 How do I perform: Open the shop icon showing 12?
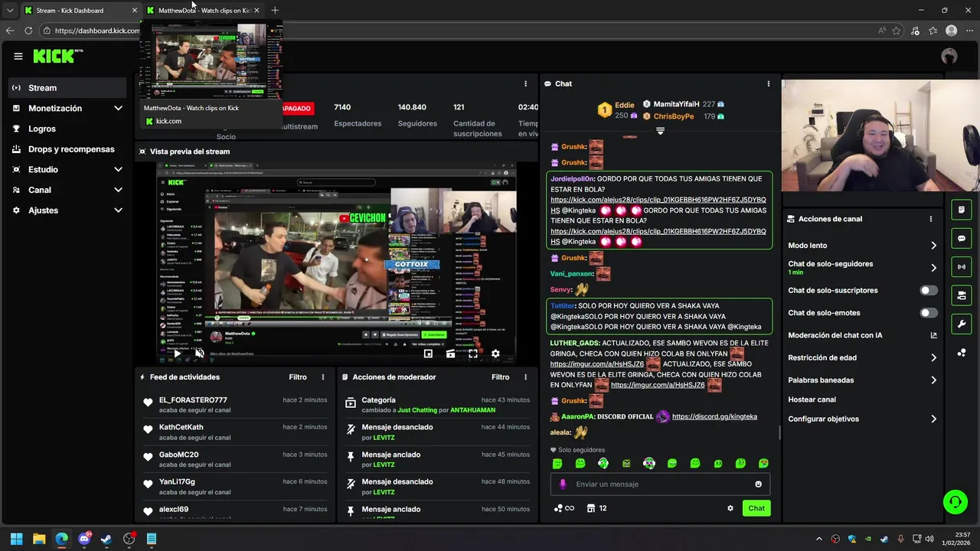pyautogui.click(x=596, y=508)
